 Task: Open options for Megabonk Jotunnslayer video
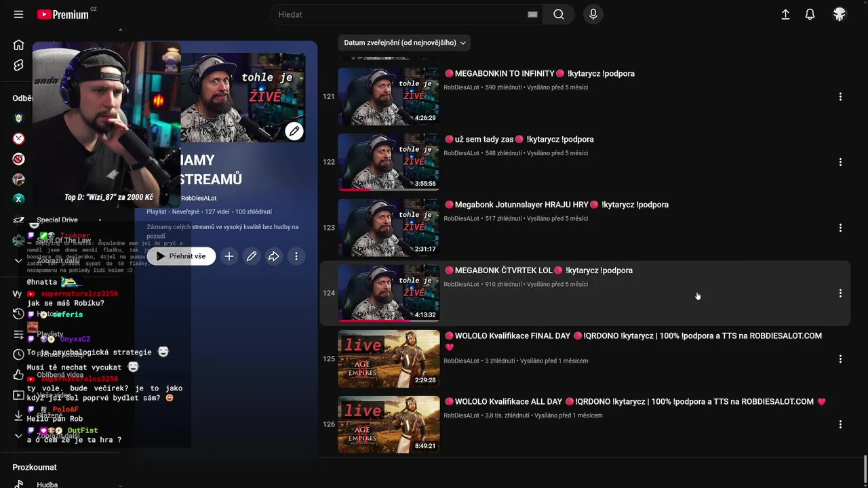[x=840, y=228]
